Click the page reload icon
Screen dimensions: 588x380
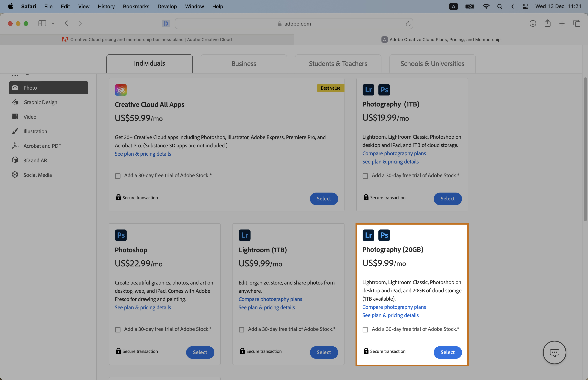click(x=408, y=24)
